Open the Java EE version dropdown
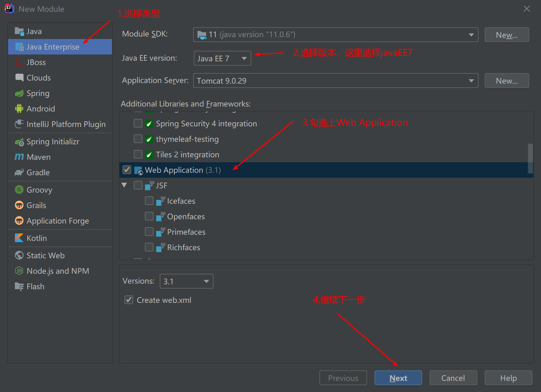 click(222, 58)
